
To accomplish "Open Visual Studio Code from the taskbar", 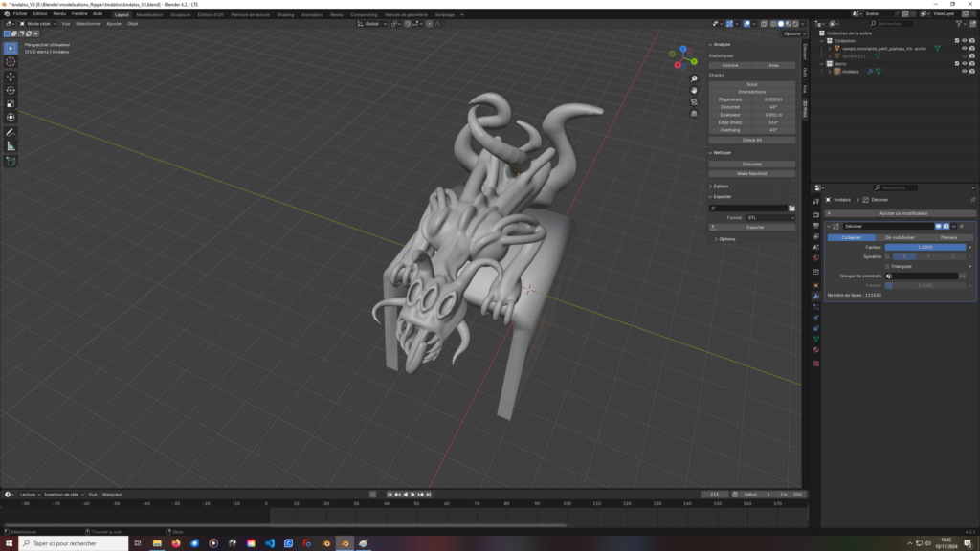I will [x=270, y=543].
